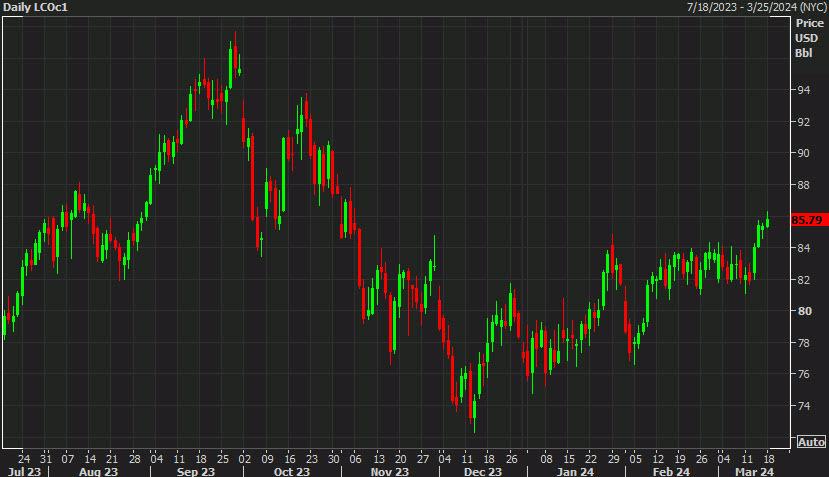Viewport: 829px width, 477px height.
Task: Click the 80 price axis label
Action: tap(805, 311)
